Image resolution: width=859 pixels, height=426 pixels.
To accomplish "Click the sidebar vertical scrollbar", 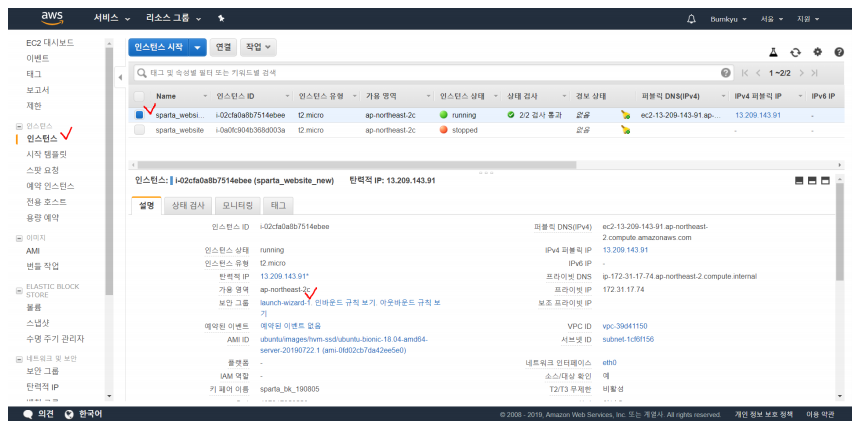I will (x=109, y=171).
